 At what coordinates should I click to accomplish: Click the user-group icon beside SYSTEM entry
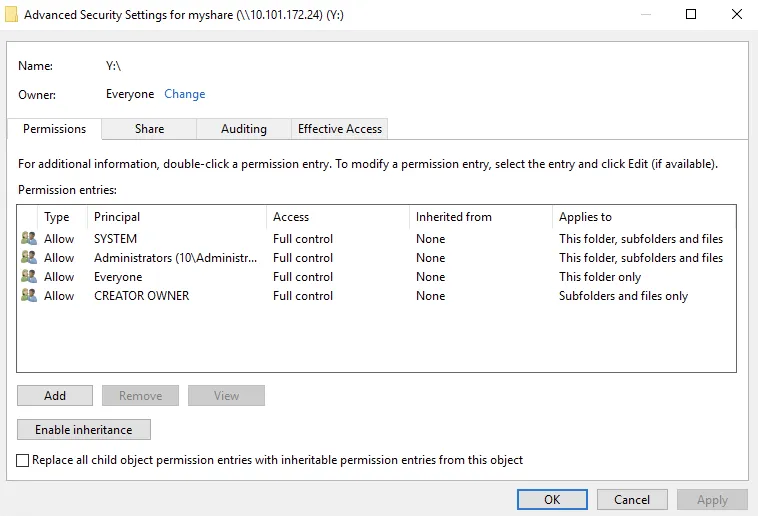coord(28,239)
